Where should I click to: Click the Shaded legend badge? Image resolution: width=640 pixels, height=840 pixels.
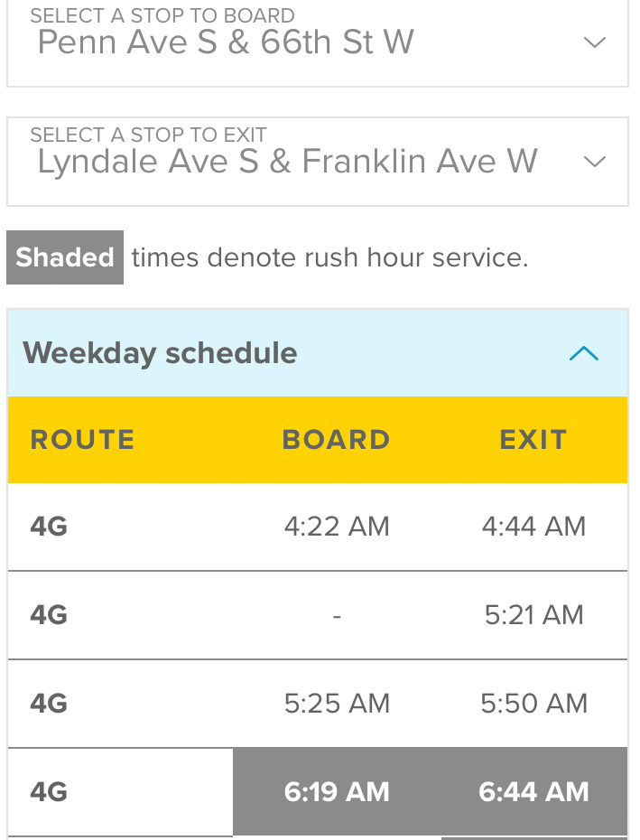(x=65, y=257)
